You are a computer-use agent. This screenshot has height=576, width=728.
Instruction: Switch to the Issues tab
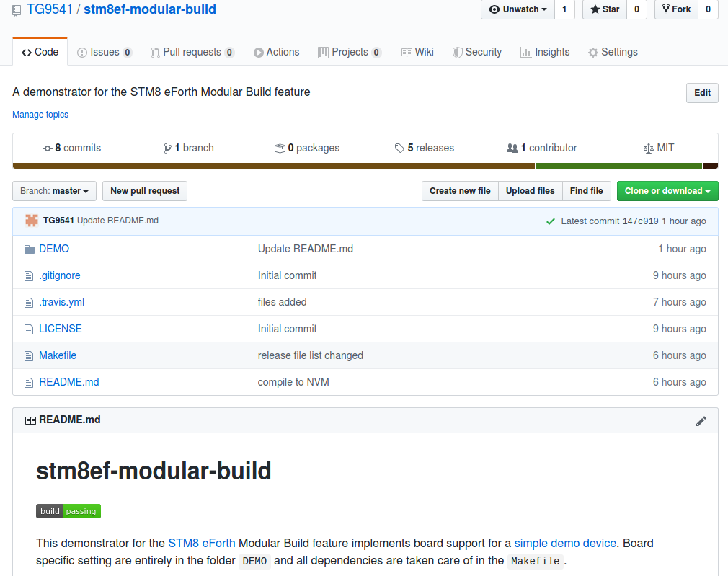click(x=105, y=52)
